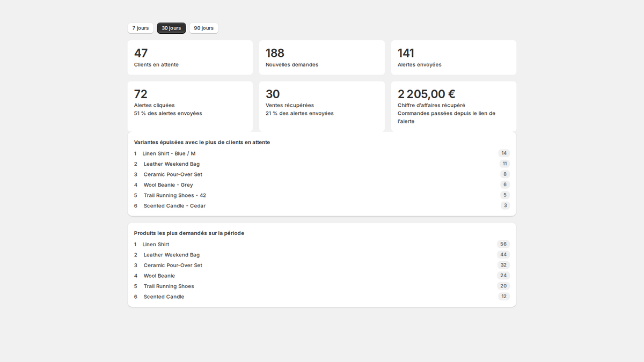Click 'Variantes épuisées avec le plus' heading
644x362 pixels.
202,142
